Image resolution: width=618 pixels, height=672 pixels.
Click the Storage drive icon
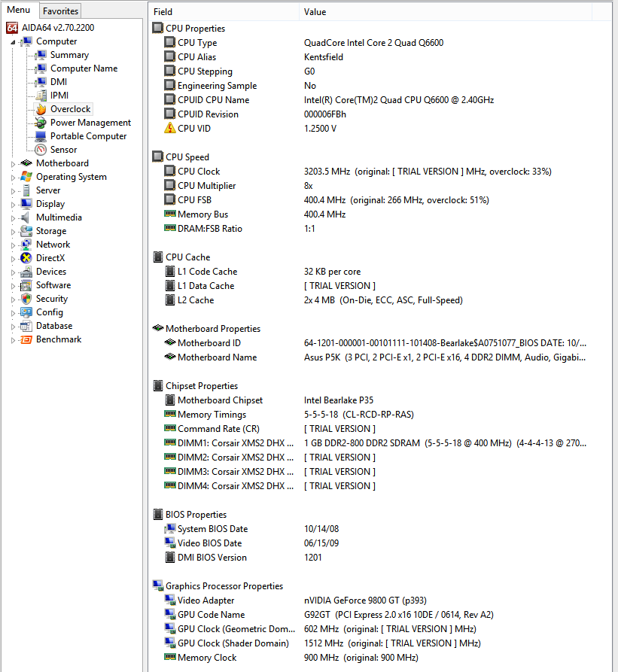click(26, 231)
